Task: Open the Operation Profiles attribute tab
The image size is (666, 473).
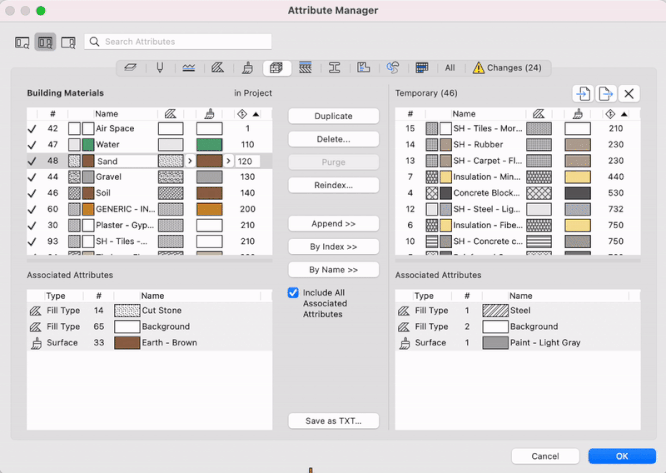Action: point(422,68)
